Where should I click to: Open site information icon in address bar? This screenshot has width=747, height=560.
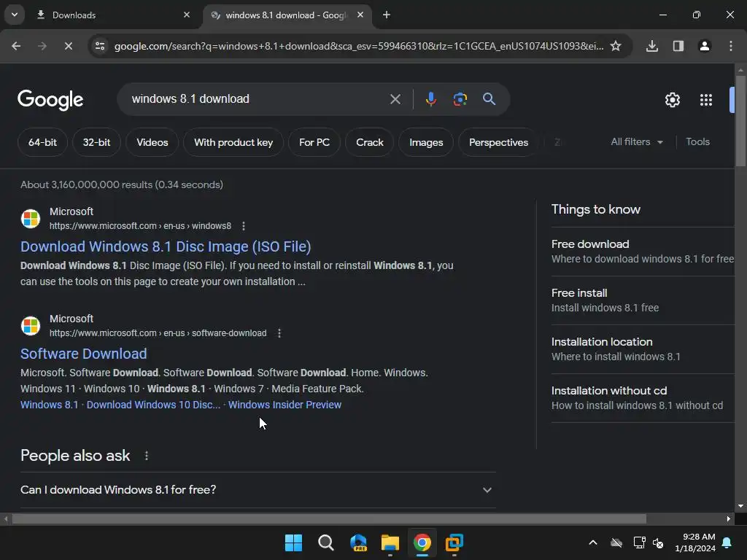(100, 46)
